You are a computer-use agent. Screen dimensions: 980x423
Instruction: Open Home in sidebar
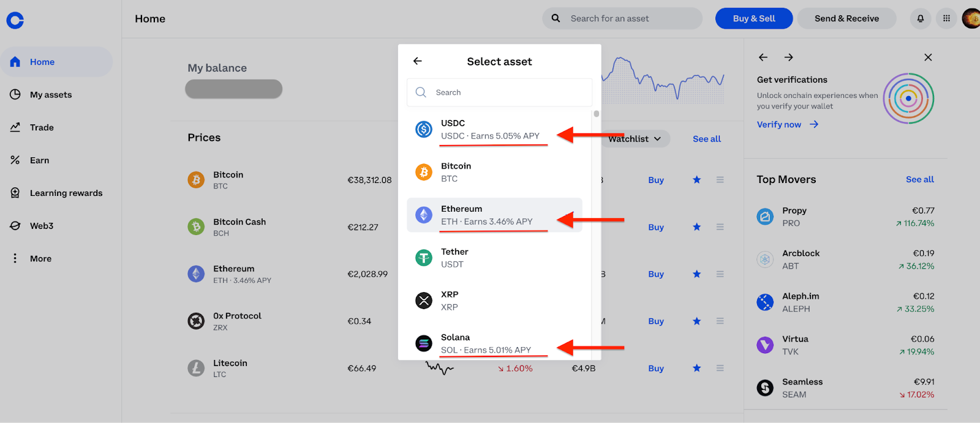coord(56,62)
